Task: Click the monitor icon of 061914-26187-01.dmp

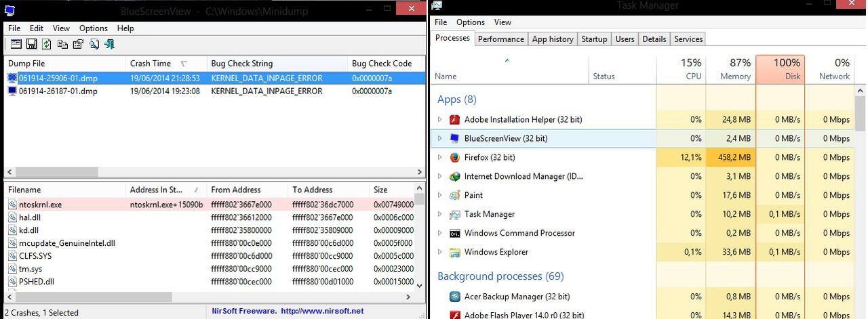Action: coord(12,91)
